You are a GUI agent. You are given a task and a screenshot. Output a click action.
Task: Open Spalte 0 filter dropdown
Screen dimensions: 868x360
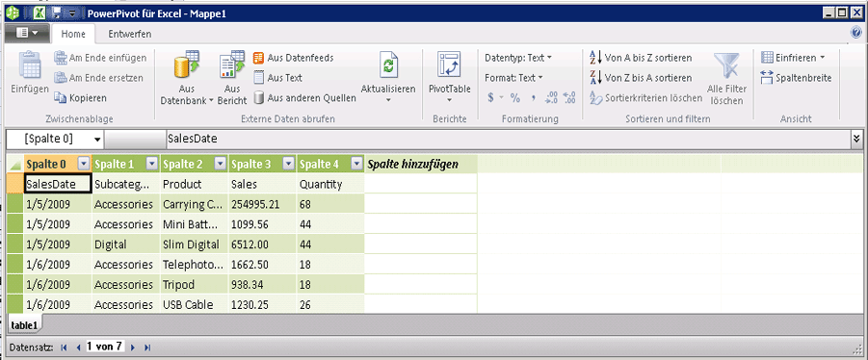[83, 164]
